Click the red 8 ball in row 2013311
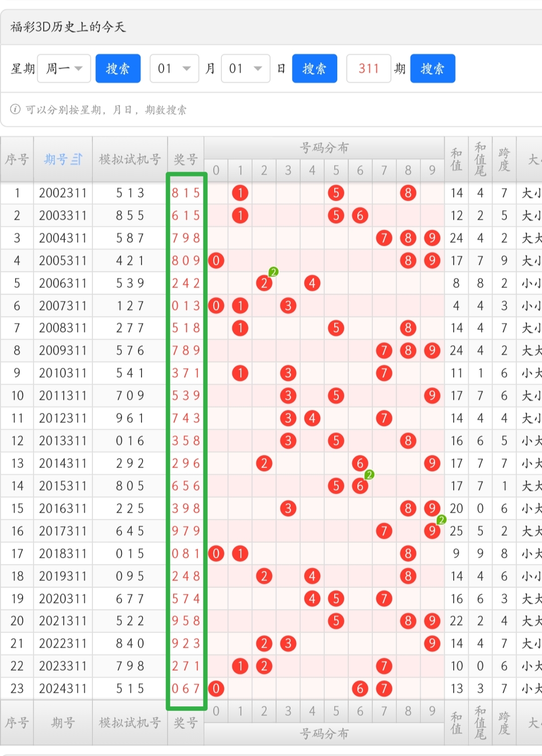 408,441
